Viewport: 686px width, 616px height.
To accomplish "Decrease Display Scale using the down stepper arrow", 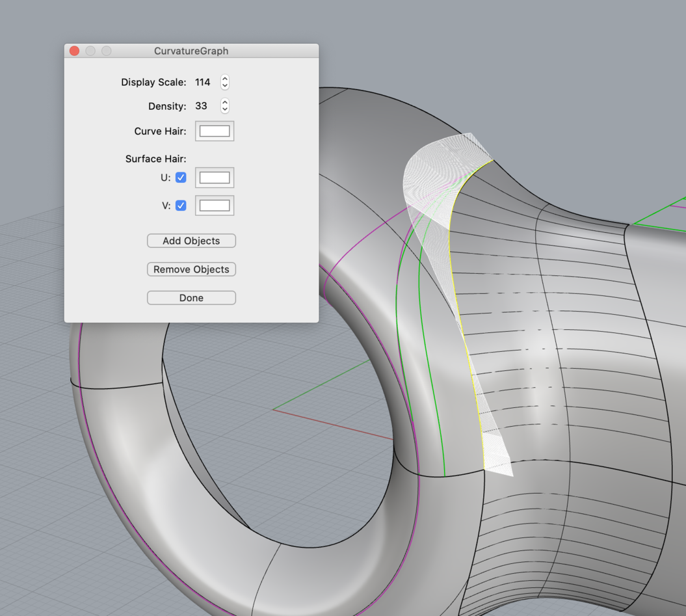I will [x=224, y=85].
